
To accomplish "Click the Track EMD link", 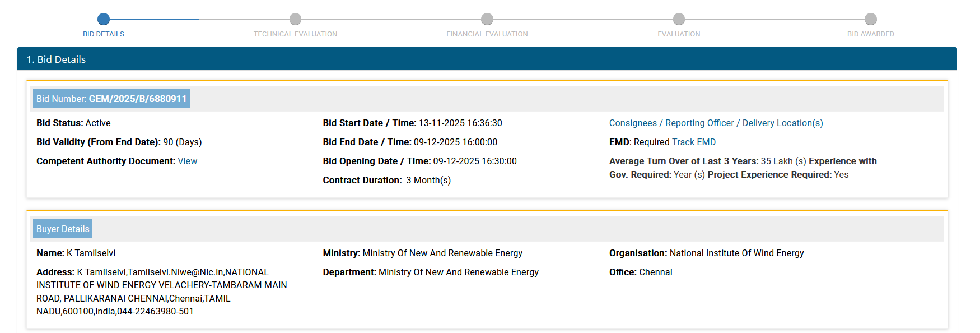I will (x=693, y=142).
